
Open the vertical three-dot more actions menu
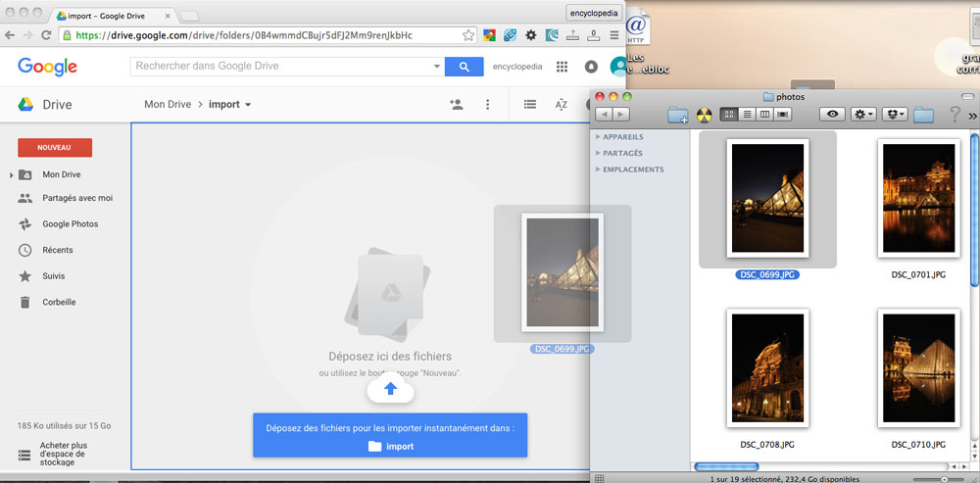[x=487, y=104]
